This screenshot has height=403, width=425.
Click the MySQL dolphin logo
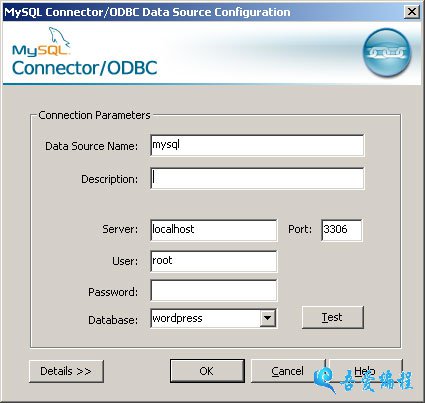tap(41, 42)
